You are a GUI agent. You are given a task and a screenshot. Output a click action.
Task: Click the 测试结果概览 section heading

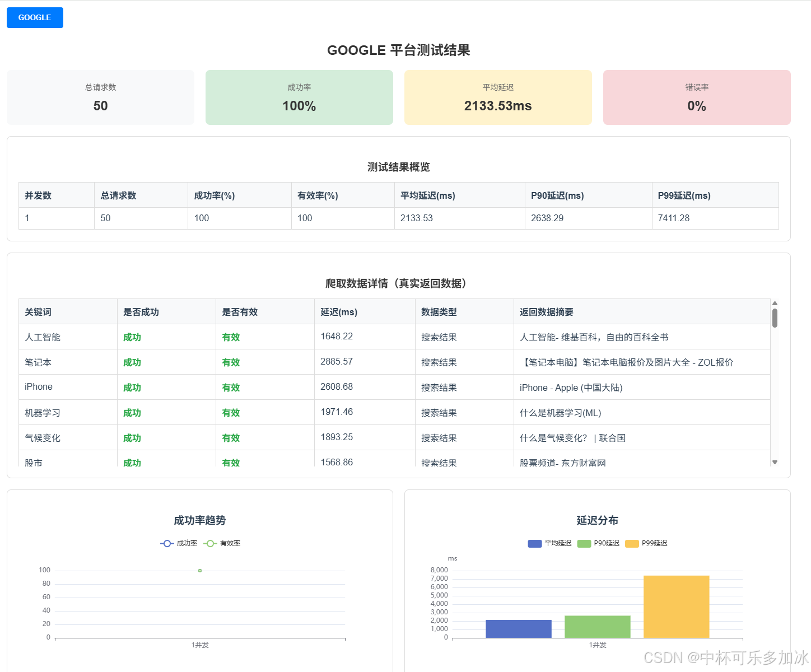tap(399, 167)
